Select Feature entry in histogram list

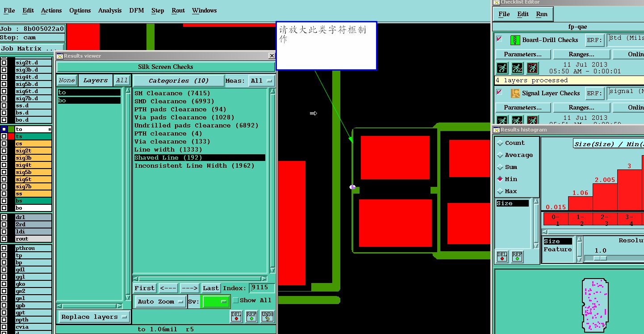pos(558,249)
